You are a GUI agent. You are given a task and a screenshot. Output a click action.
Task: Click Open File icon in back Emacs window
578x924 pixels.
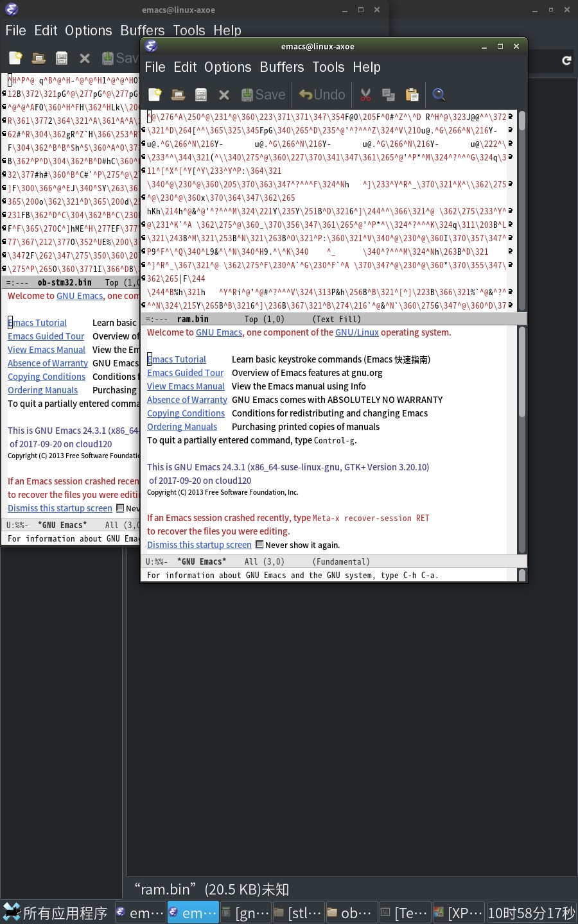39,58
